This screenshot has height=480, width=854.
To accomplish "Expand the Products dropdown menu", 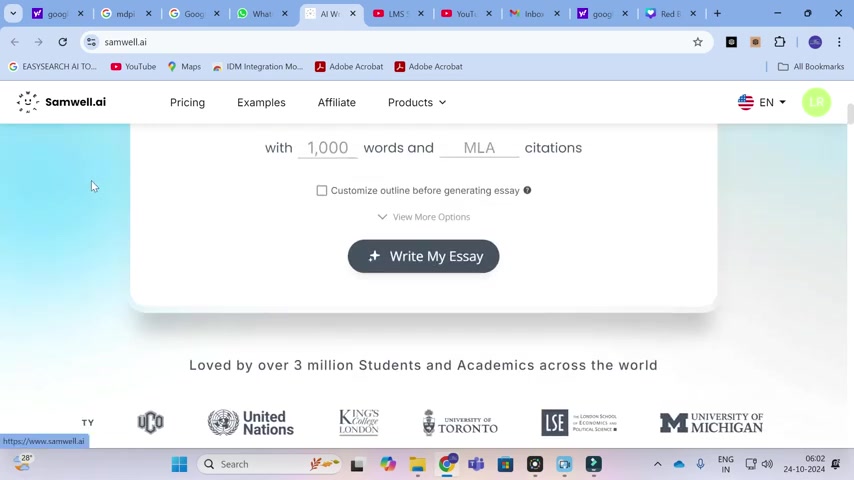I will tap(417, 102).
